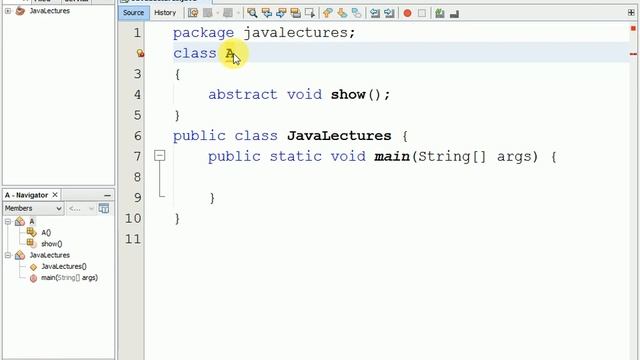Click 'show' method name on line 4
This screenshot has height=360, width=640.
(348, 95)
